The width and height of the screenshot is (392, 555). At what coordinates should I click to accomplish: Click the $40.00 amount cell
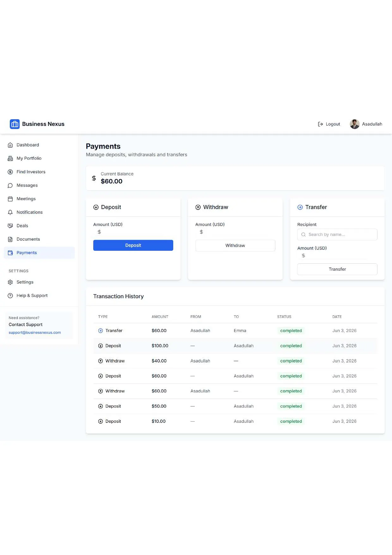pyautogui.click(x=159, y=361)
